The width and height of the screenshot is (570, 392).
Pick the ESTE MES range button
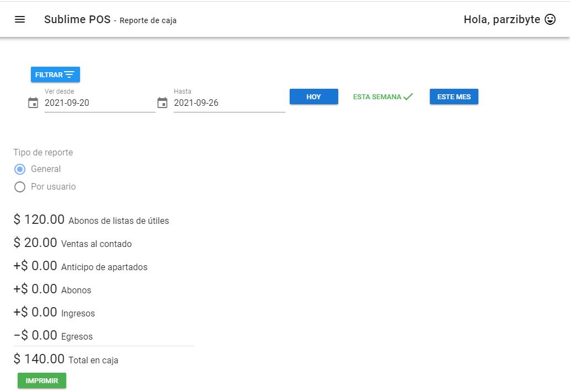pos(454,96)
